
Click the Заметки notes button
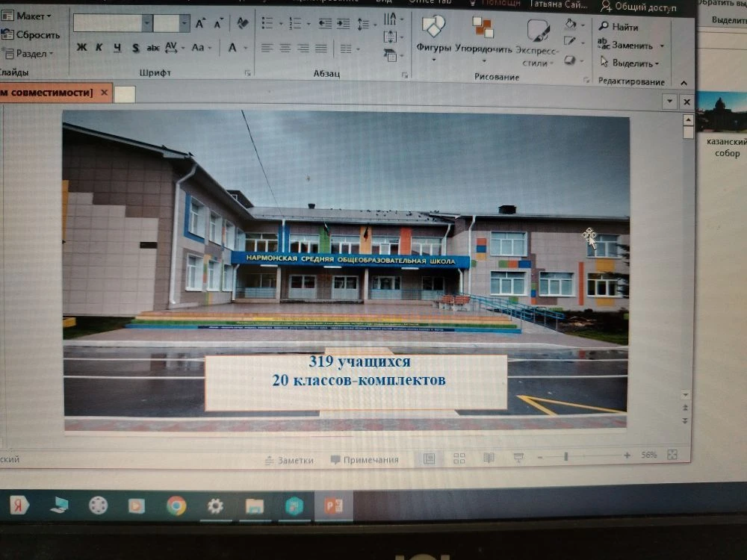click(289, 461)
